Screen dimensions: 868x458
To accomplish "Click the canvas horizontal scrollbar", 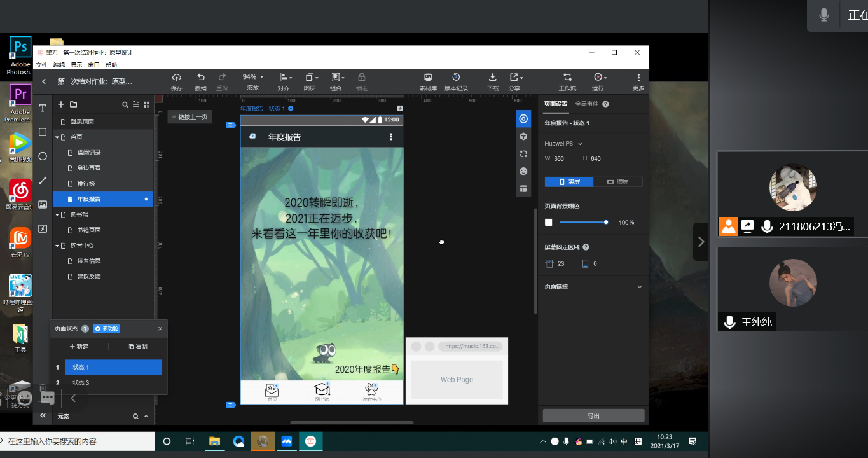I will click(x=352, y=422).
